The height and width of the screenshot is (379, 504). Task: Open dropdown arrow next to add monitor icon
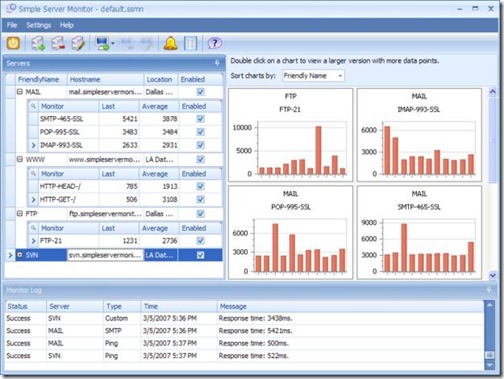tap(113, 43)
